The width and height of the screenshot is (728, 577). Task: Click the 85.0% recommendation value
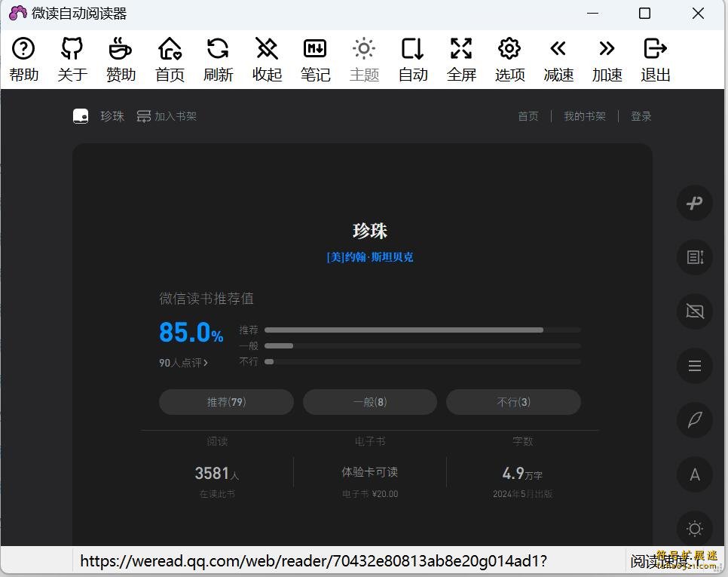(191, 333)
